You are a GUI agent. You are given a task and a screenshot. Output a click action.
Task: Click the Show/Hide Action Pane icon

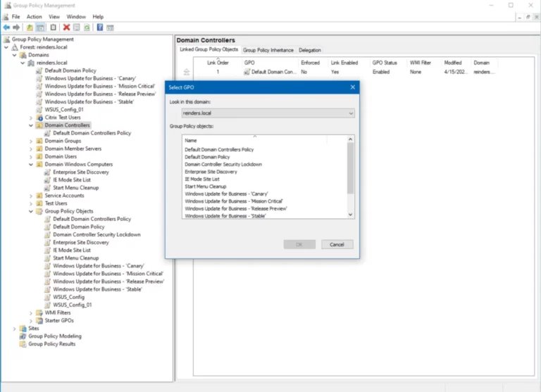pyautogui.click(x=110, y=27)
